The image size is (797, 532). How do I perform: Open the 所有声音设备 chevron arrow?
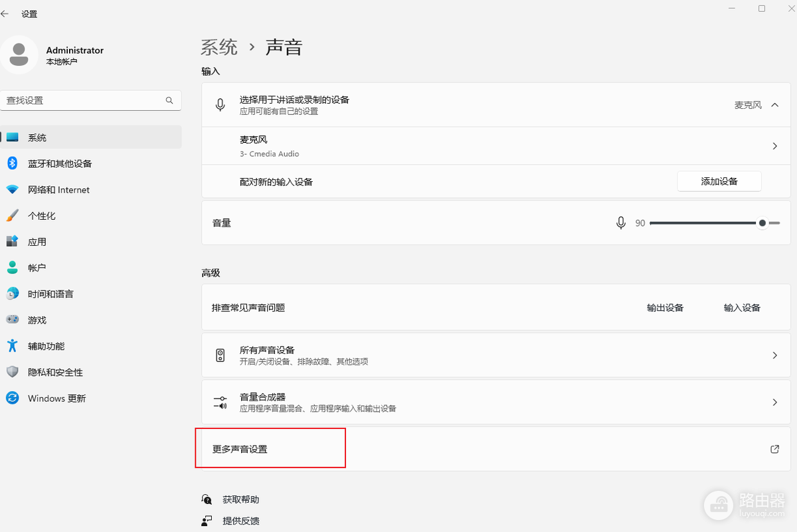point(775,355)
